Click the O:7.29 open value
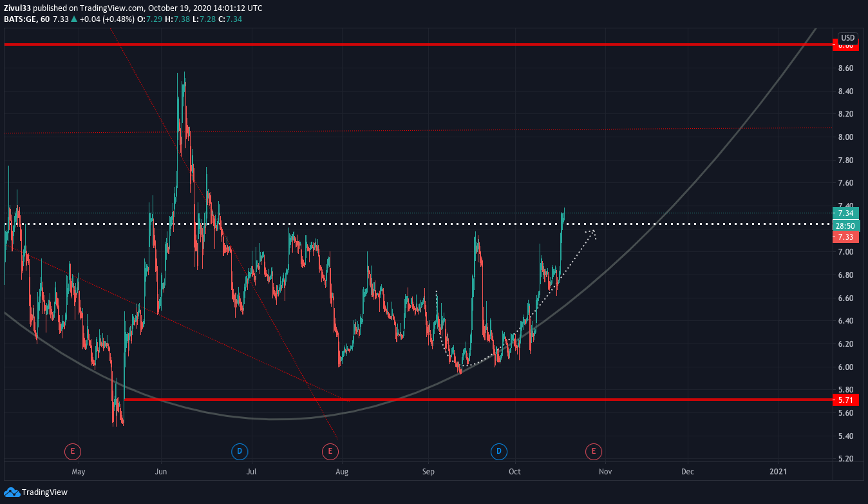This screenshot has width=868, height=504. [x=149, y=19]
